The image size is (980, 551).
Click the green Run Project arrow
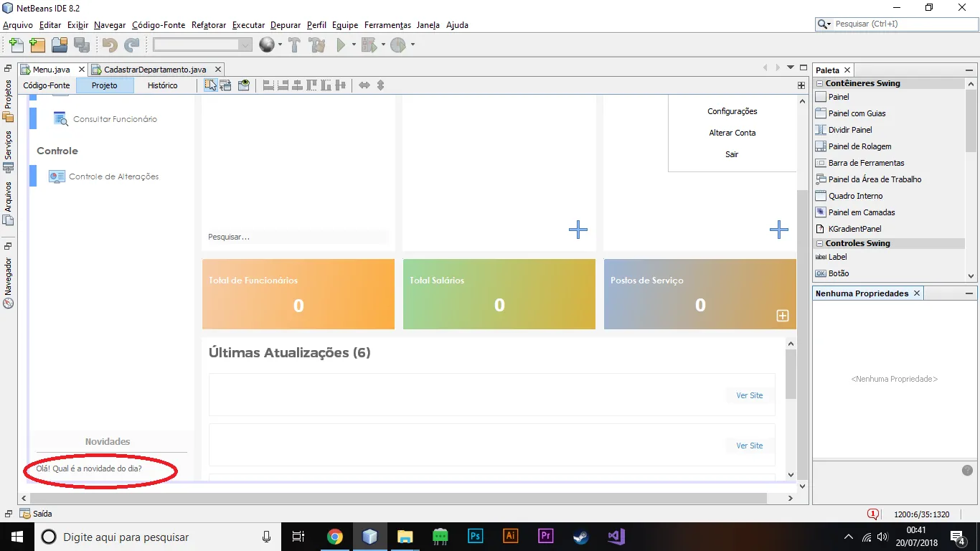341,45
